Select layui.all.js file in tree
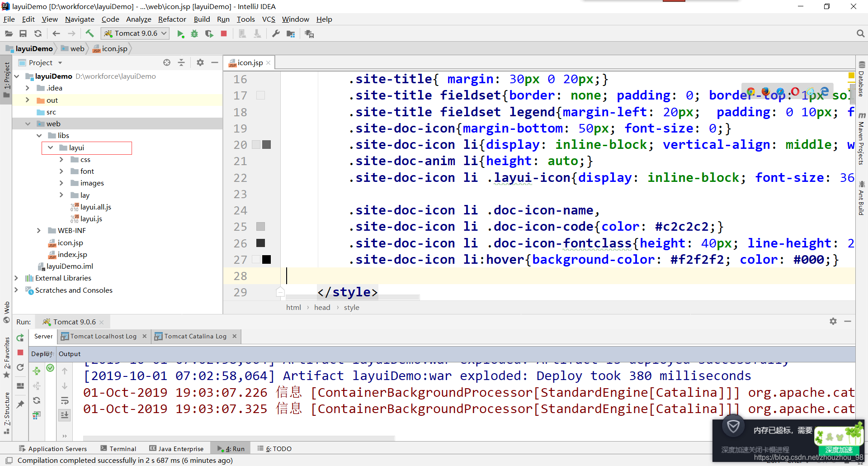The image size is (868, 466). 95,207
